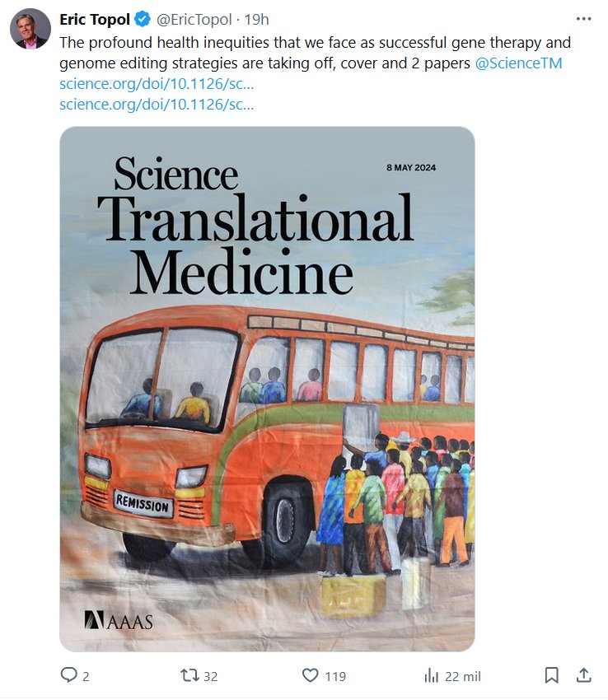
Task: Like the tweet with the heart icon
Action: coord(310,675)
